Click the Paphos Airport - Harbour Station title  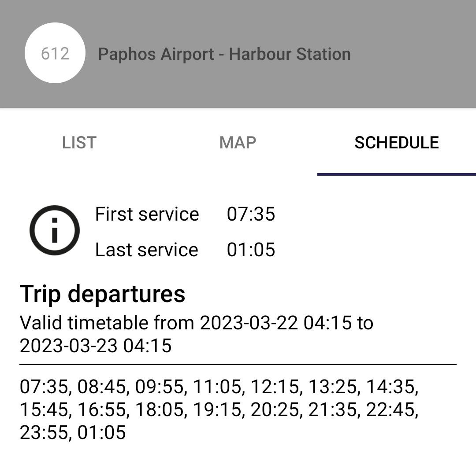[x=224, y=54]
